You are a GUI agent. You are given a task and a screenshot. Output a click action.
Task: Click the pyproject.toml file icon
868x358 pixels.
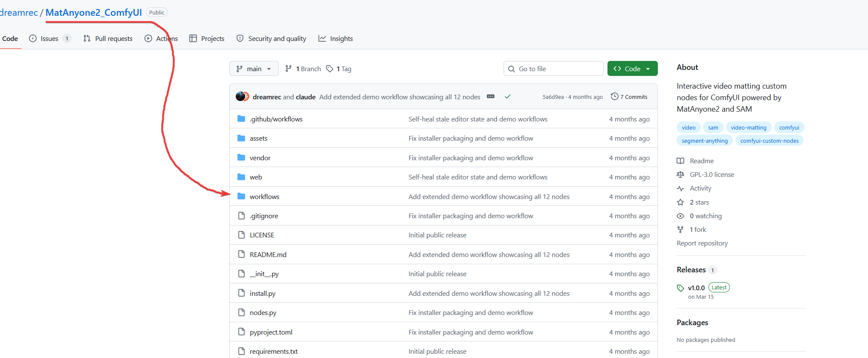pos(241,332)
